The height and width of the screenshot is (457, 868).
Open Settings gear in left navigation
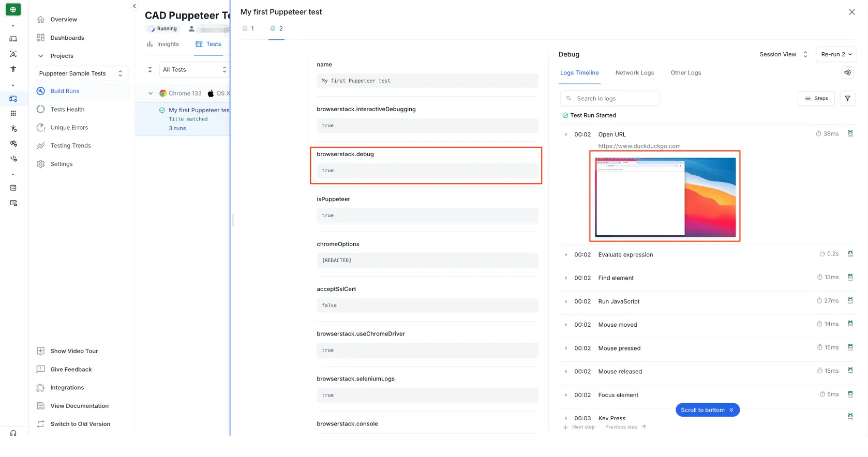pyautogui.click(x=41, y=164)
